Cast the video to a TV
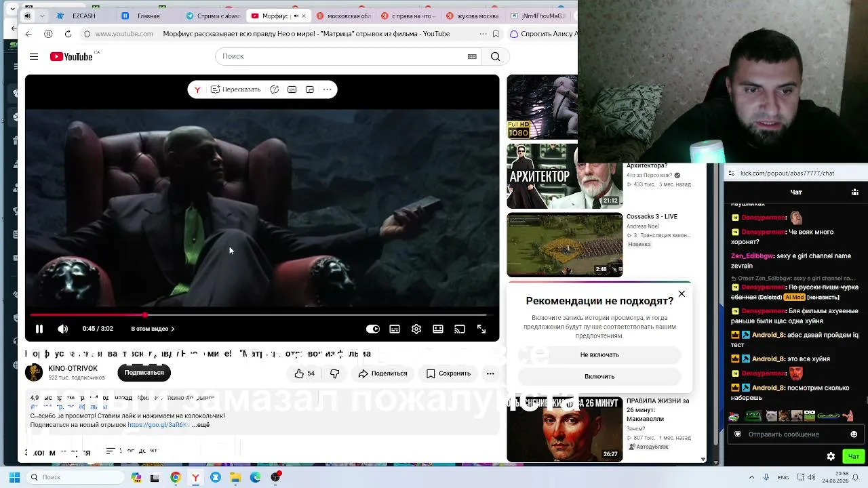This screenshot has height=488, width=868. (460, 329)
